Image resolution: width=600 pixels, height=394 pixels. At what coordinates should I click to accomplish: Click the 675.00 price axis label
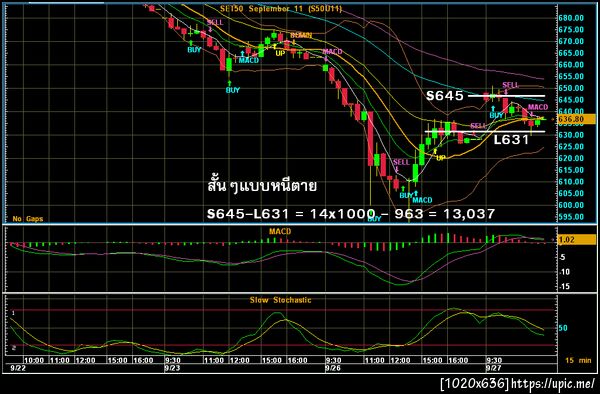click(x=571, y=30)
